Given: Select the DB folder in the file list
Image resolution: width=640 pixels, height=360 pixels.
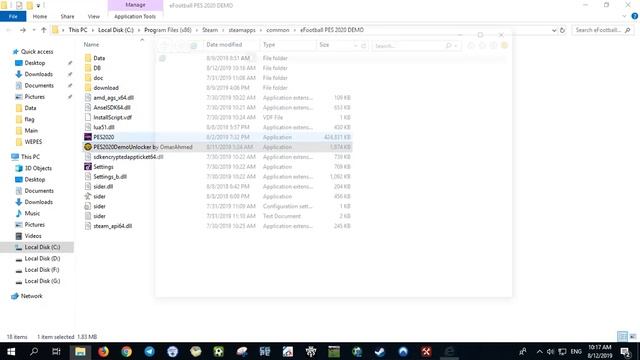Looking at the screenshot, I should [97, 68].
